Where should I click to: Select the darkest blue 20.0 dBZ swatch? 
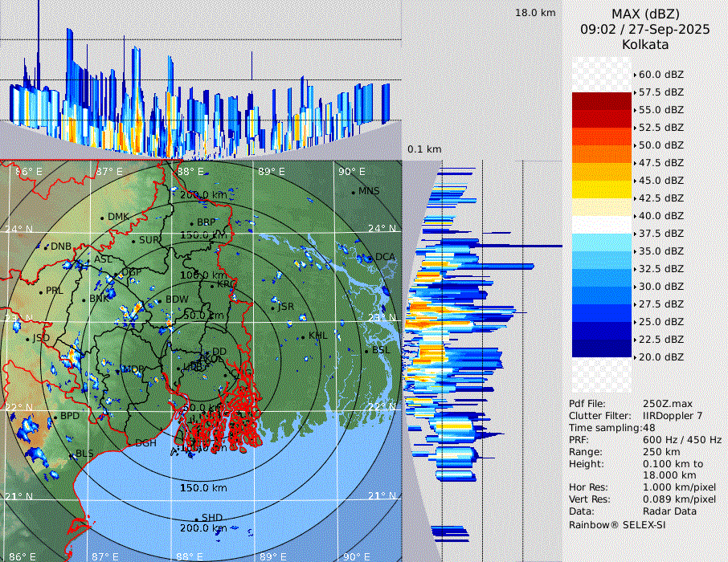[x=602, y=348]
